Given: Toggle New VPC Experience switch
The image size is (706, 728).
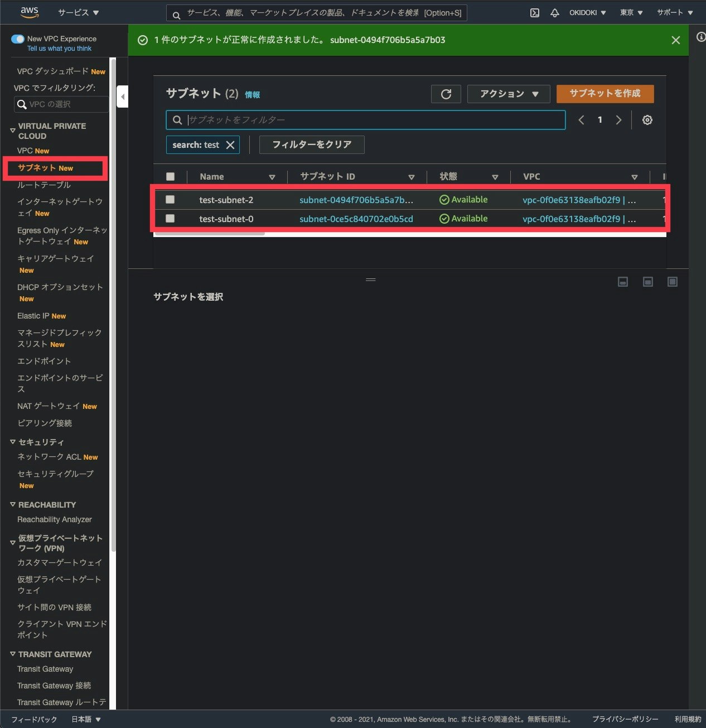Looking at the screenshot, I should (18, 39).
